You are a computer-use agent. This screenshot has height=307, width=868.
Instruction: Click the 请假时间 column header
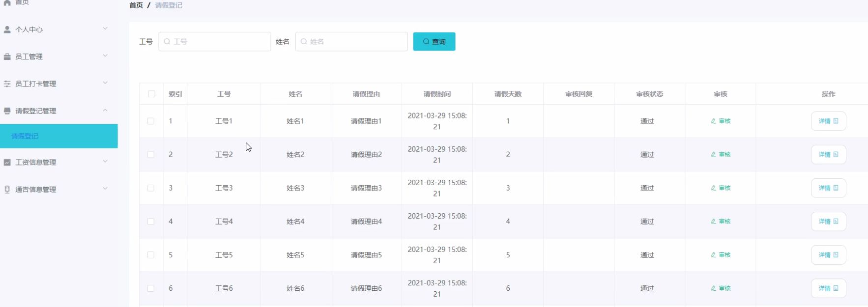(437, 94)
